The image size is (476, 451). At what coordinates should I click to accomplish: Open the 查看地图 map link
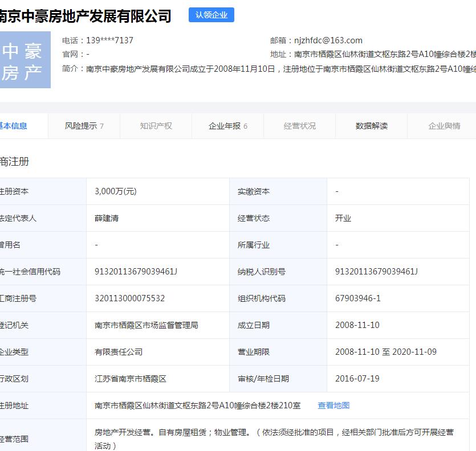coord(333,405)
